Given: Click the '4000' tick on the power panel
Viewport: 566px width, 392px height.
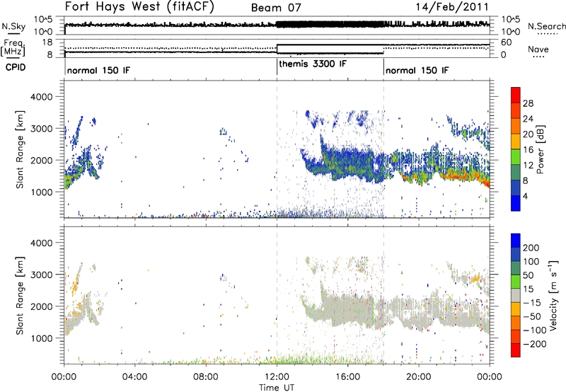Looking at the screenshot, I should 41,97.
